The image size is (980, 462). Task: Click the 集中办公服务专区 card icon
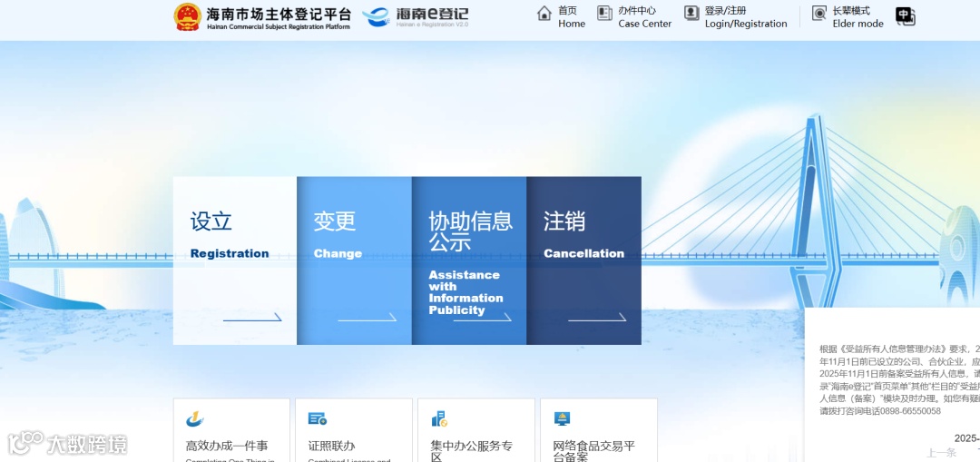439,418
